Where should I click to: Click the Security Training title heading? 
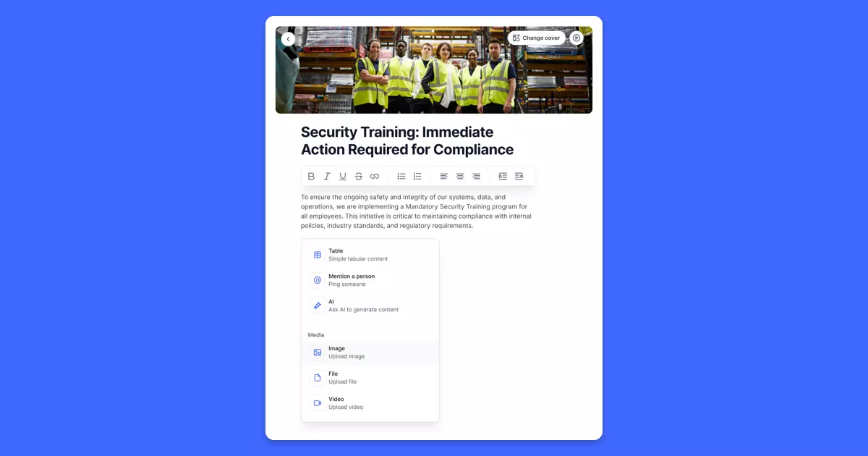tap(407, 141)
